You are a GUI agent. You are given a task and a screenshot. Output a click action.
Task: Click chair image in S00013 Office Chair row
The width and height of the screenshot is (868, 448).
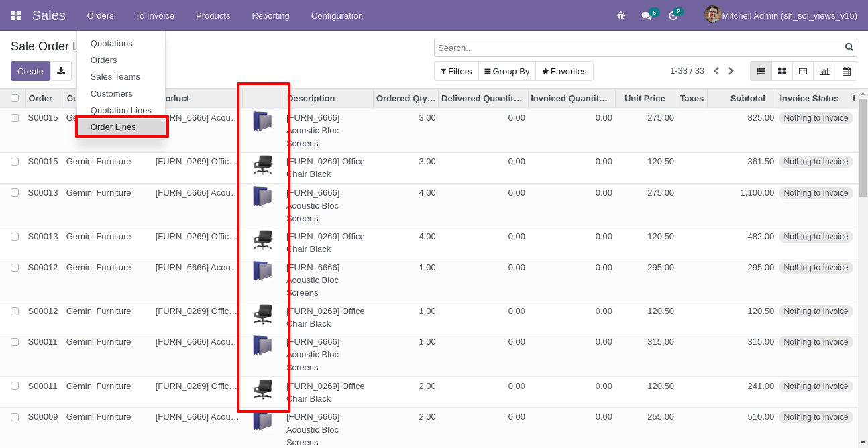coord(262,240)
